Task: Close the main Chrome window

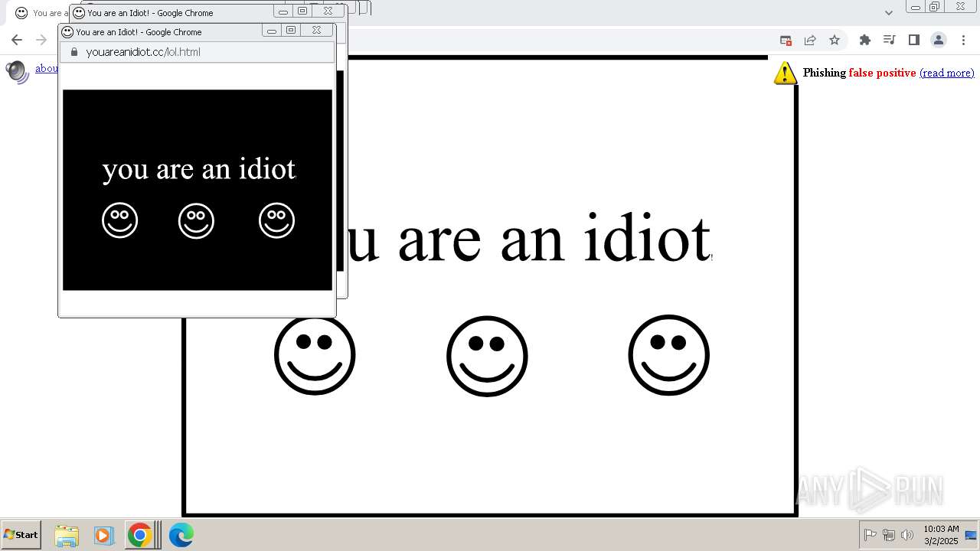Action: pyautogui.click(x=960, y=7)
